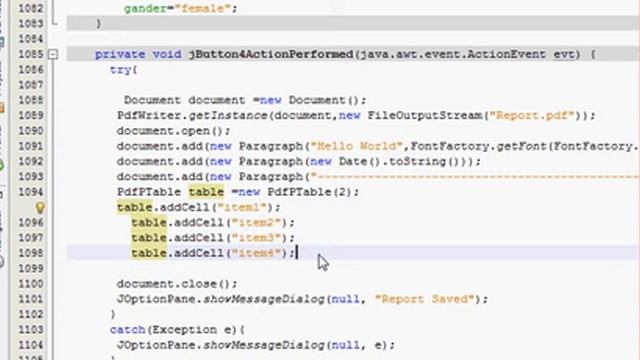Click line number 1091 in the gutter
Screen dimensions: 640x360
(x=31, y=146)
